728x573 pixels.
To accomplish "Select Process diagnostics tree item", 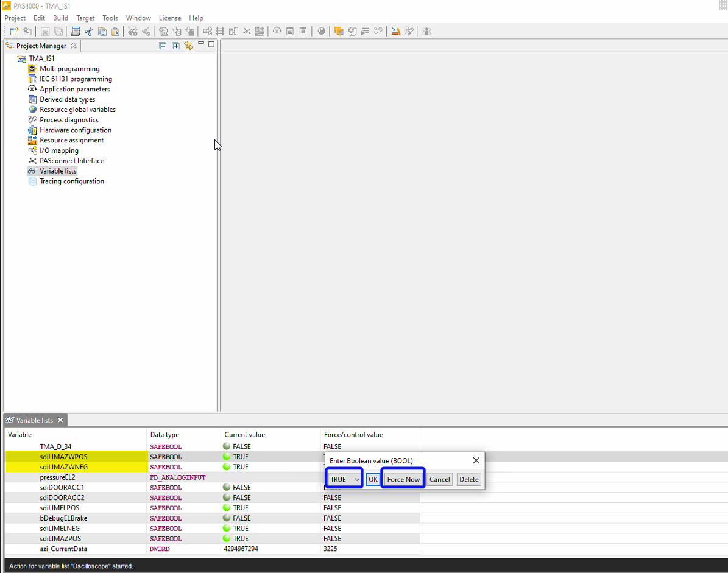I will pos(69,120).
